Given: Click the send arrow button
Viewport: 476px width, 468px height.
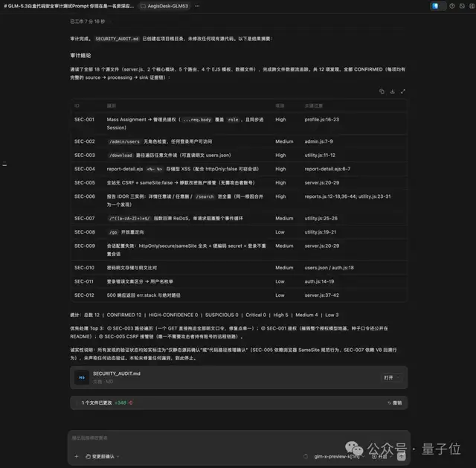Looking at the screenshot, I should [x=402, y=456].
